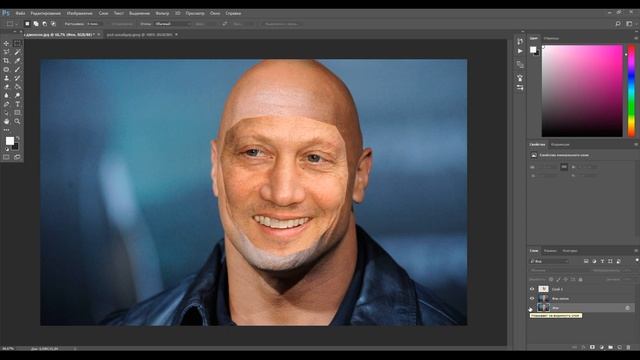Select the Brush tool
The image size is (640, 360).
(17, 69)
